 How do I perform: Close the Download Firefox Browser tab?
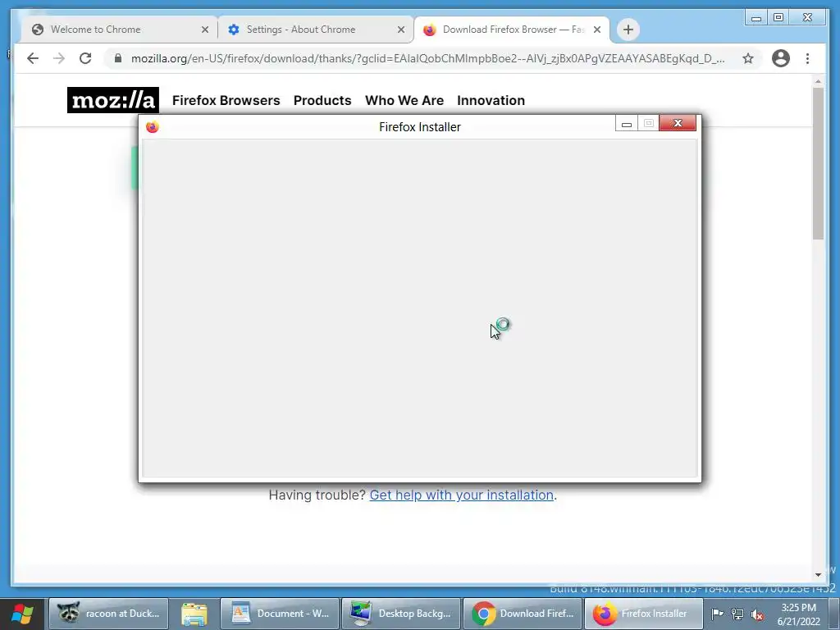[x=597, y=30]
